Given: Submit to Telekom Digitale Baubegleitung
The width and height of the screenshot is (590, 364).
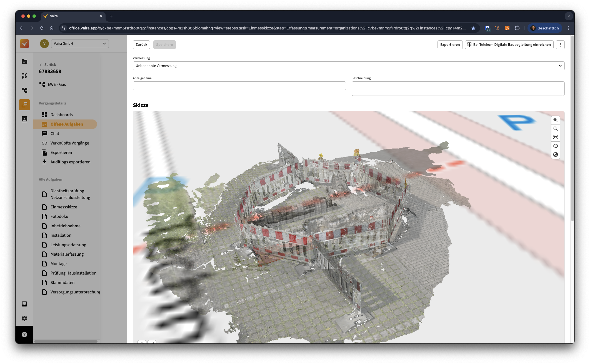Looking at the screenshot, I should [x=509, y=45].
